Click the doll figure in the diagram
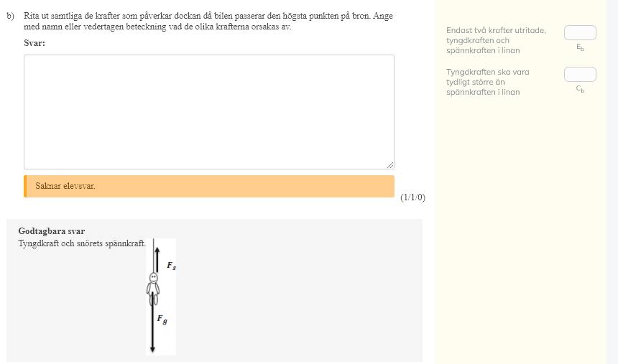Screen dimensions: 618x364 (153, 284)
